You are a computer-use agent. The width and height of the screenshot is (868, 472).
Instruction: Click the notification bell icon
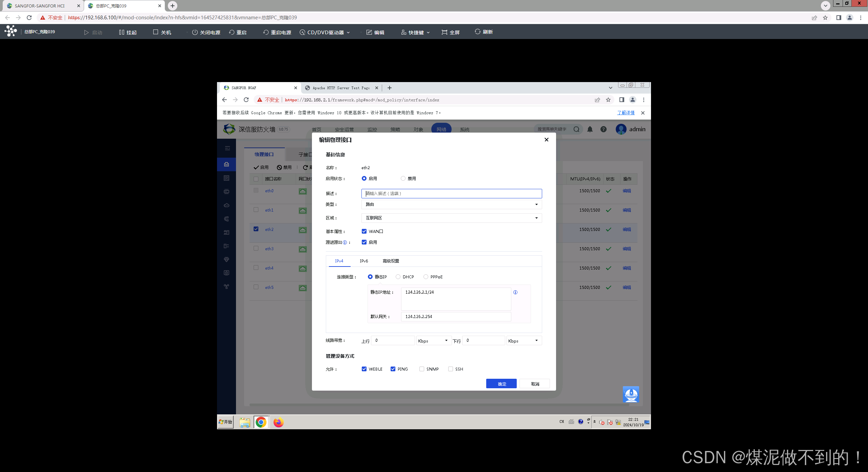(590, 129)
